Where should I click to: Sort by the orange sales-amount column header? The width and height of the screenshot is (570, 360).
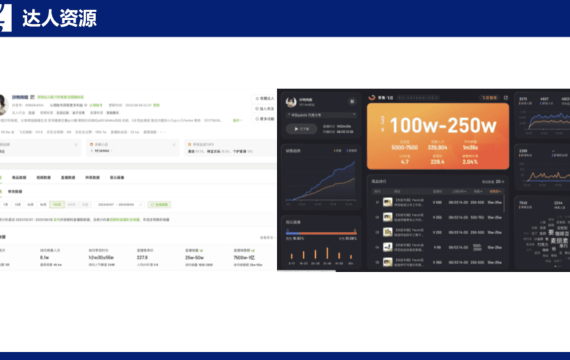pos(495,191)
